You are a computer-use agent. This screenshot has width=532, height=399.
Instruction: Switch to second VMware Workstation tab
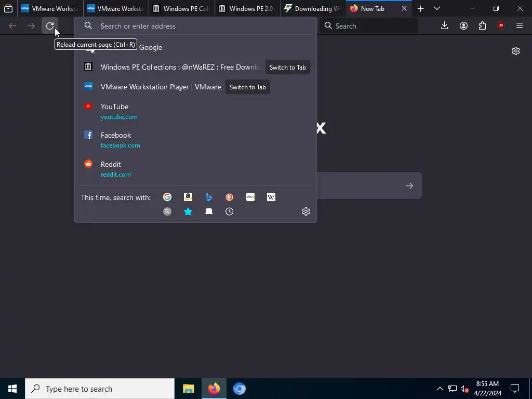pyautogui.click(x=115, y=8)
